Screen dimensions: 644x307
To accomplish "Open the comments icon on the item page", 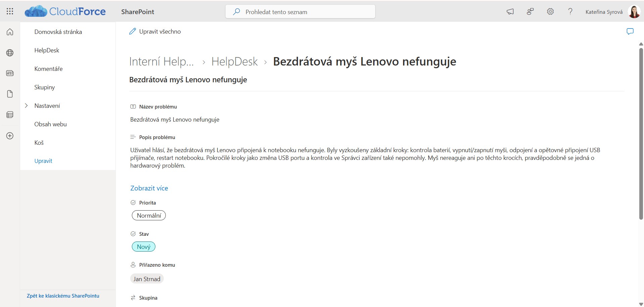I will (x=630, y=31).
